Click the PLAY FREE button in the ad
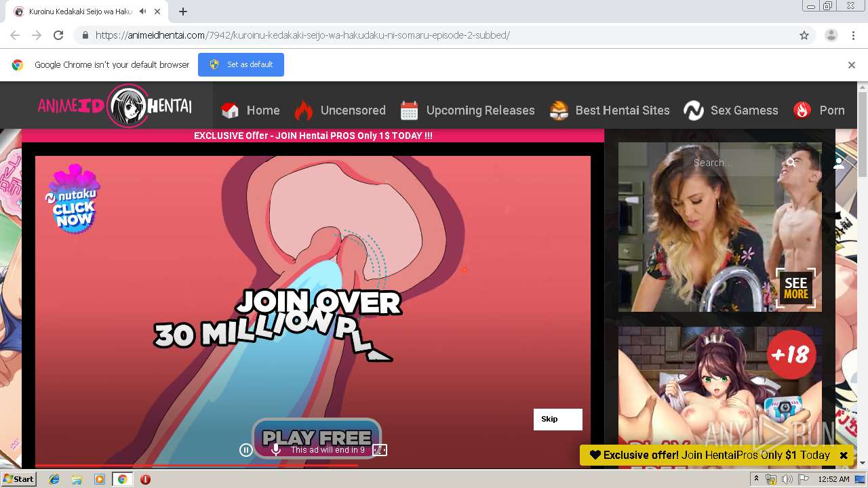Screen dimensions: 868x488 point(317,438)
